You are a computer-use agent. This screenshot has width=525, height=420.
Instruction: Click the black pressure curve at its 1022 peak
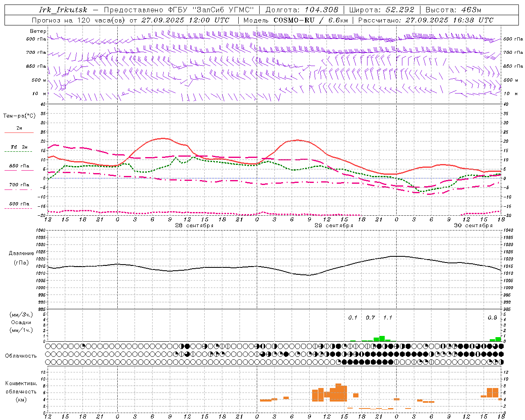point(396,256)
